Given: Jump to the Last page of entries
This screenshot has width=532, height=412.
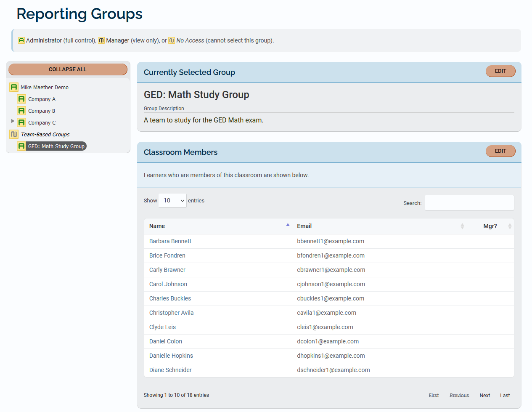Looking at the screenshot, I should [x=505, y=396].
